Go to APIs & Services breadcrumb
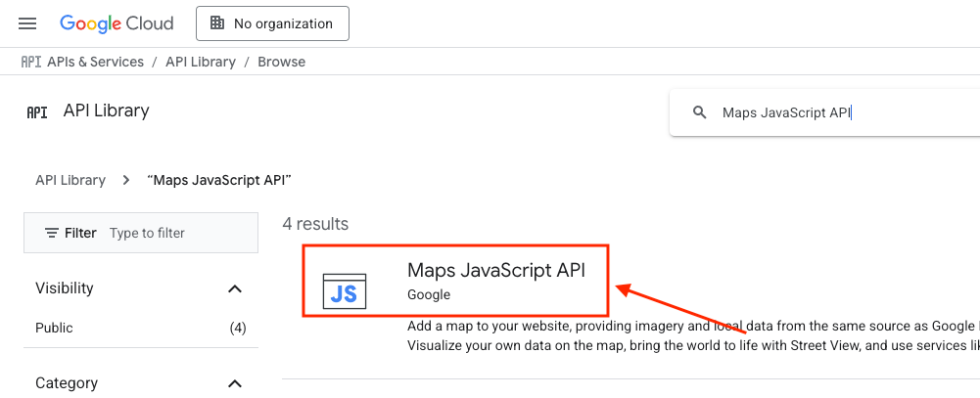The width and height of the screenshot is (980, 398). [95, 62]
